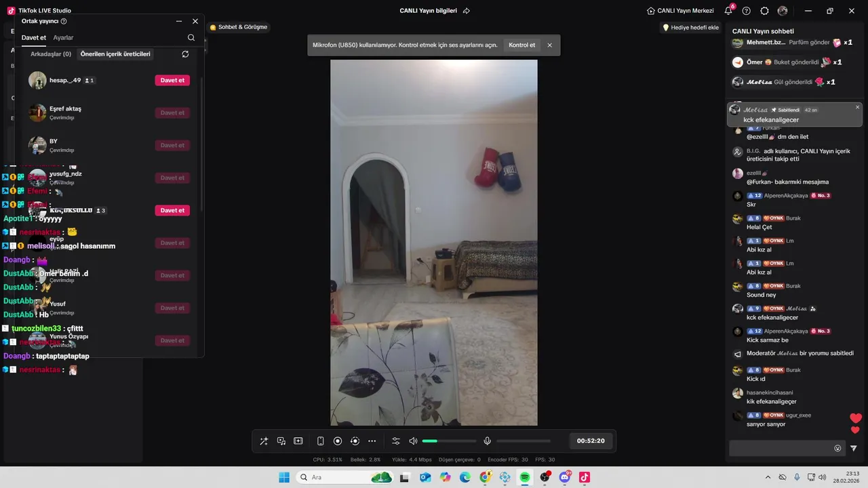Screen dimensions: 868x488
Task: Open notifications bell icon
Action: click(728, 11)
